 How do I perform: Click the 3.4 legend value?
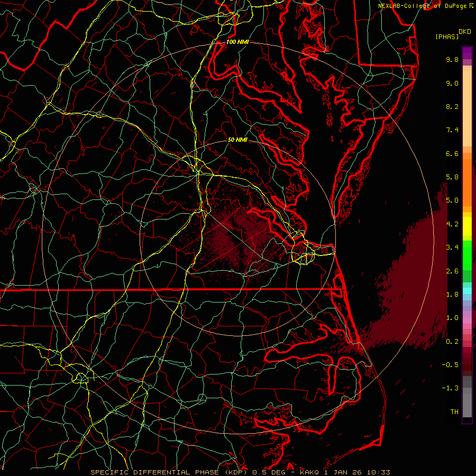(452, 248)
